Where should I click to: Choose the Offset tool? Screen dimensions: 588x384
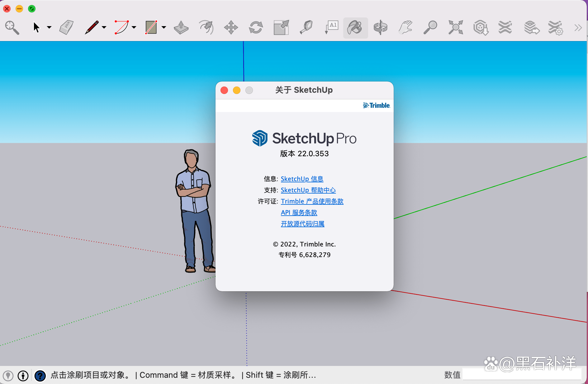(206, 28)
